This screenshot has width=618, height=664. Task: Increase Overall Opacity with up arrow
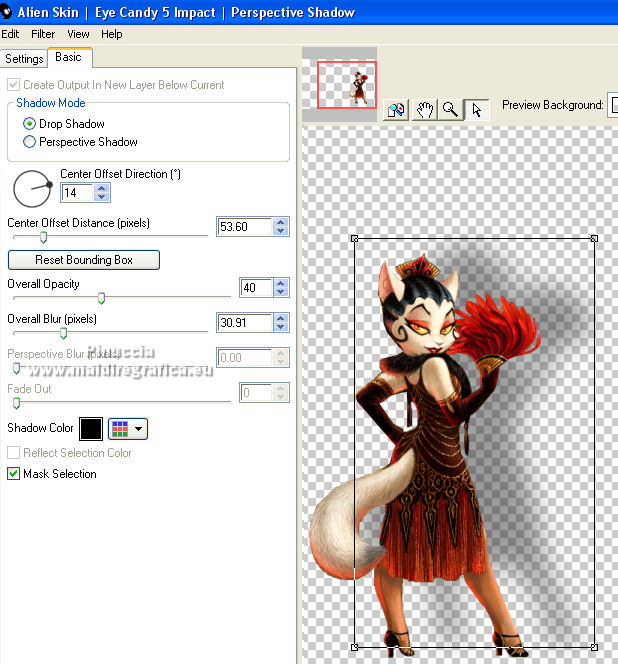[x=280, y=283]
